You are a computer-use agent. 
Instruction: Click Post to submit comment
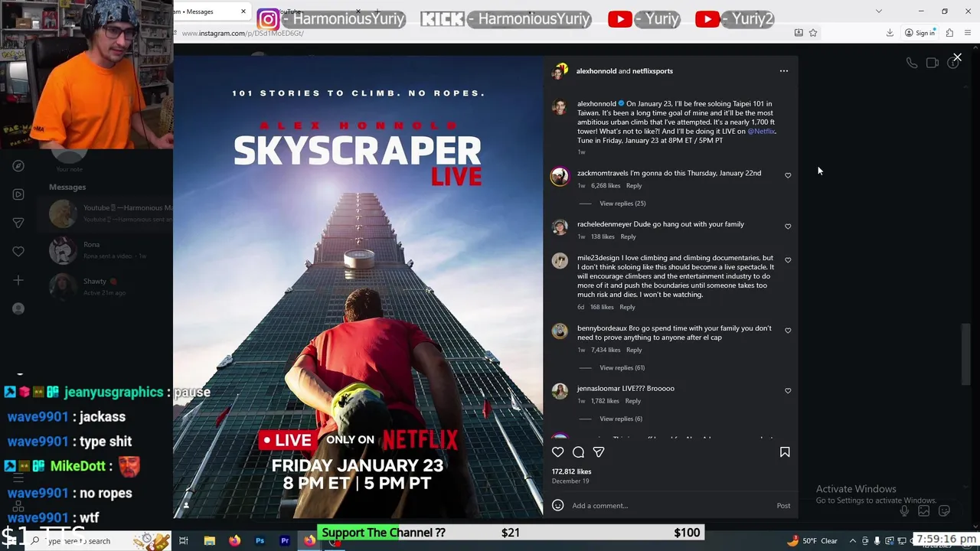coord(783,506)
